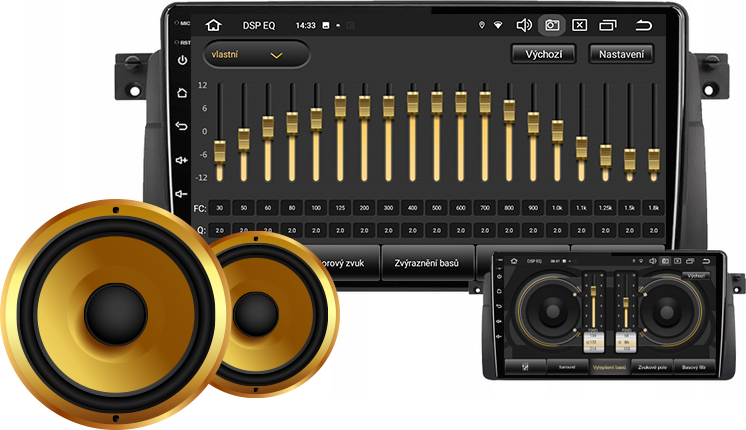Open the EQ icon tab on inset screen
The height and width of the screenshot is (430, 746).
pos(525,367)
